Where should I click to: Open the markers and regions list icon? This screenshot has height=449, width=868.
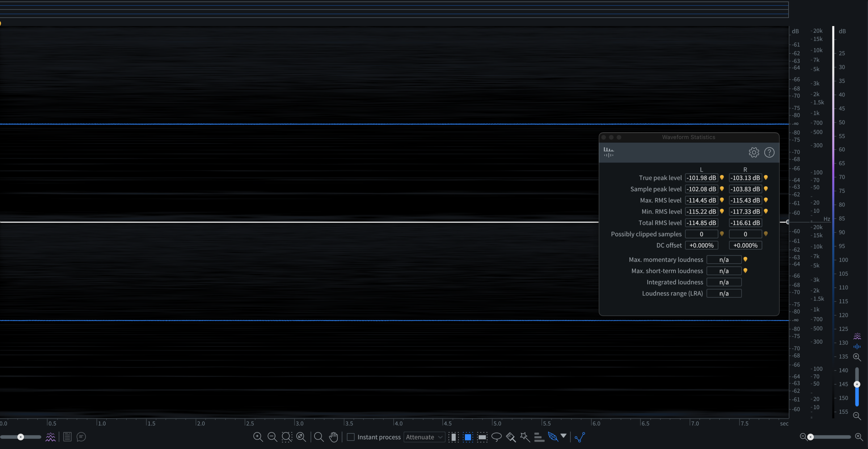[67, 437]
